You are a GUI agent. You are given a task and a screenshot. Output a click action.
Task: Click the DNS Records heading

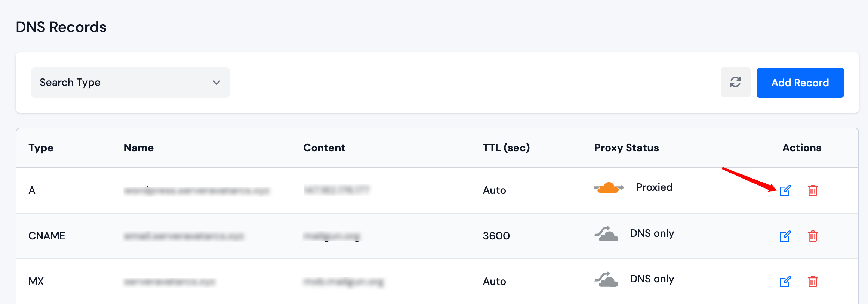click(x=61, y=27)
